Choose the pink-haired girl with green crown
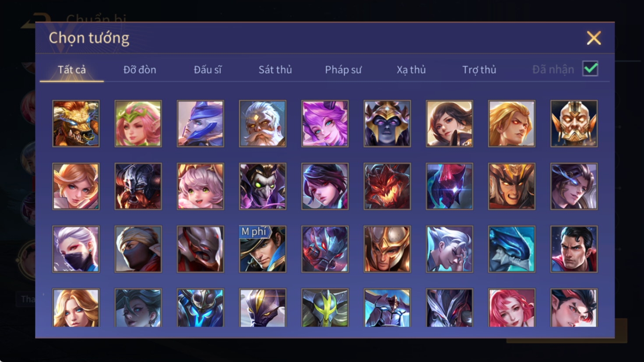Viewport: 644px width, 362px height. tap(138, 123)
